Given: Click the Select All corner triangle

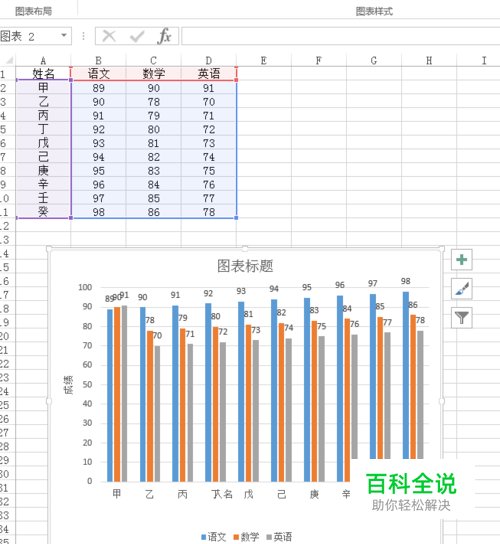Looking at the screenshot, I should tap(9, 60).
